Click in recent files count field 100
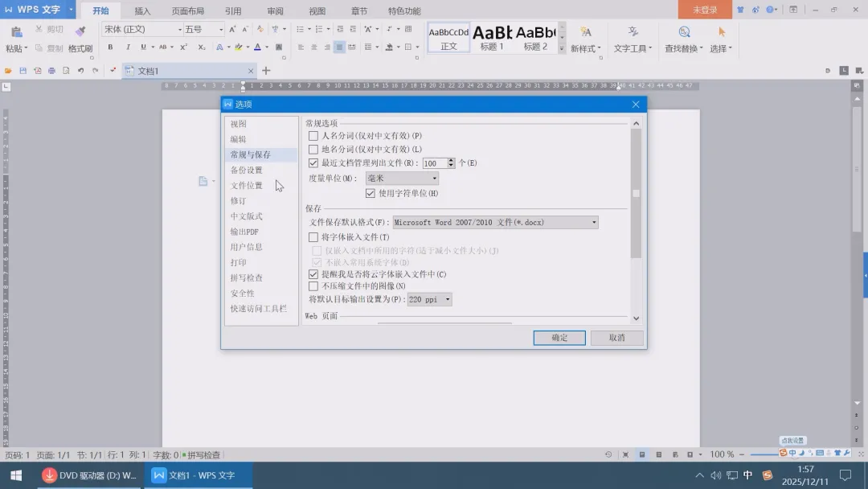 pos(435,163)
